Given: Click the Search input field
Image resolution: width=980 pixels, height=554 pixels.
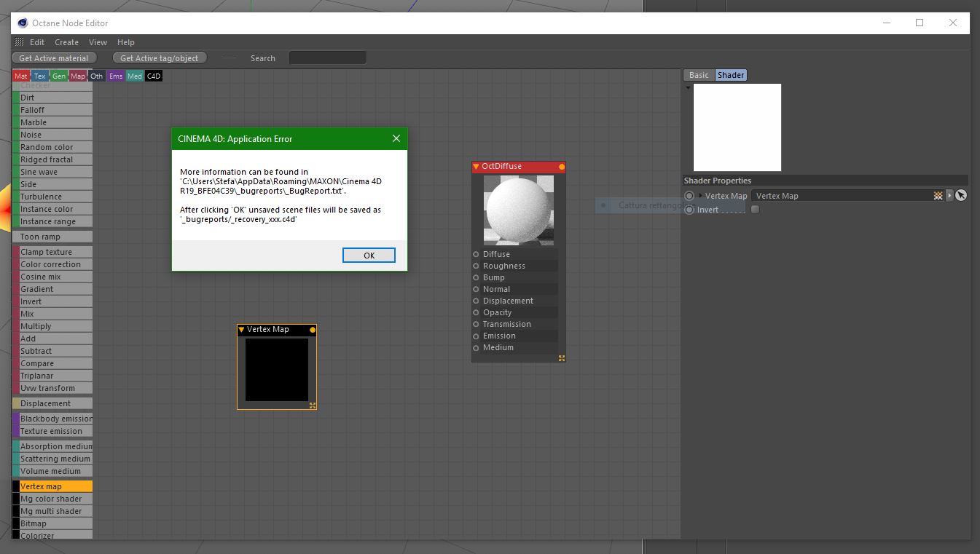Looking at the screenshot, I should (328, 58).
